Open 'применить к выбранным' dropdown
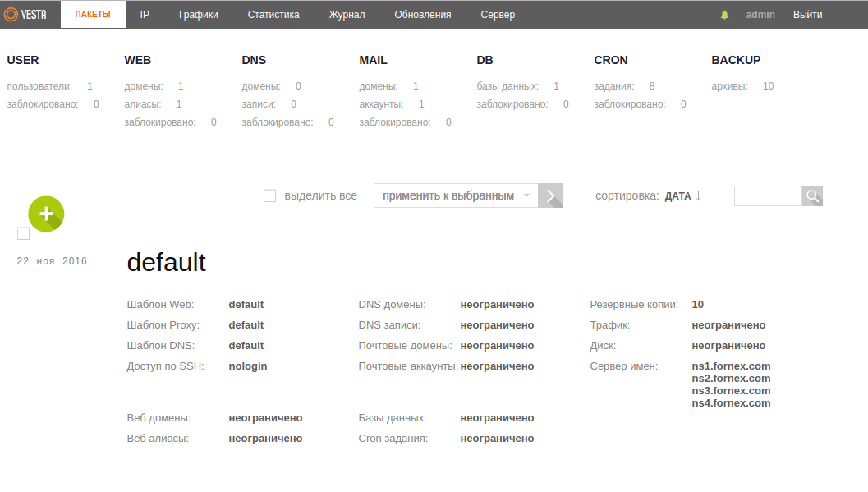Image resolution: width=868 pixels, height=492 pixels. pyautogui.click(x=456, y=195)
